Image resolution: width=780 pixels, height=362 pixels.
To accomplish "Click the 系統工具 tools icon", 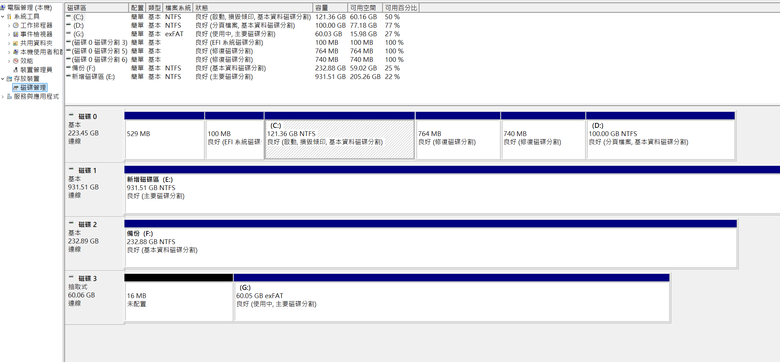I will 9,16.
